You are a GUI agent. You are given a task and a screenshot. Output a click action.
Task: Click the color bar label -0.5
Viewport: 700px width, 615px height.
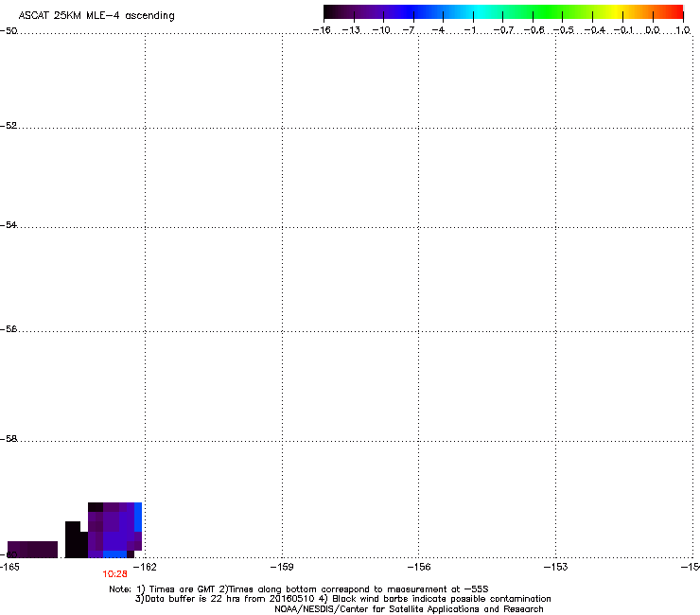[x=564, y=30]
